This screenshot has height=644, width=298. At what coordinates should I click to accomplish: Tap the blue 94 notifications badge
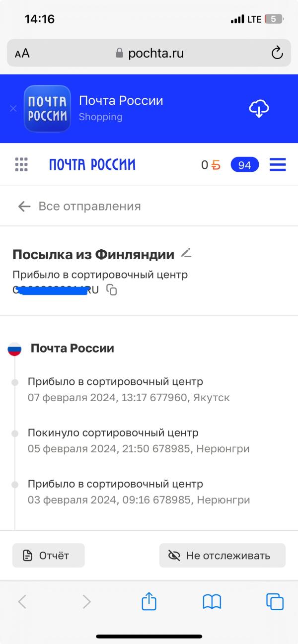click(244, 165)
